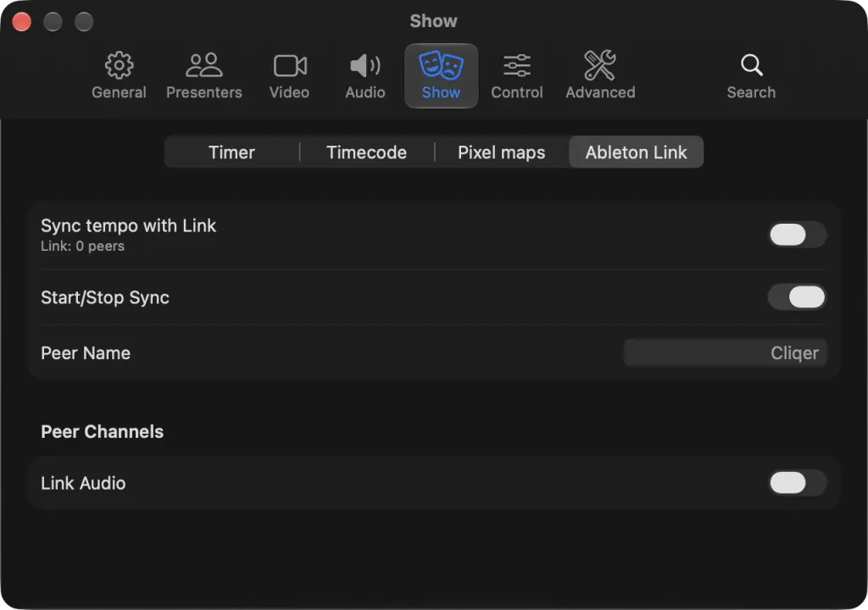Click the "Start/Stop Sync" label

point(105,298)
